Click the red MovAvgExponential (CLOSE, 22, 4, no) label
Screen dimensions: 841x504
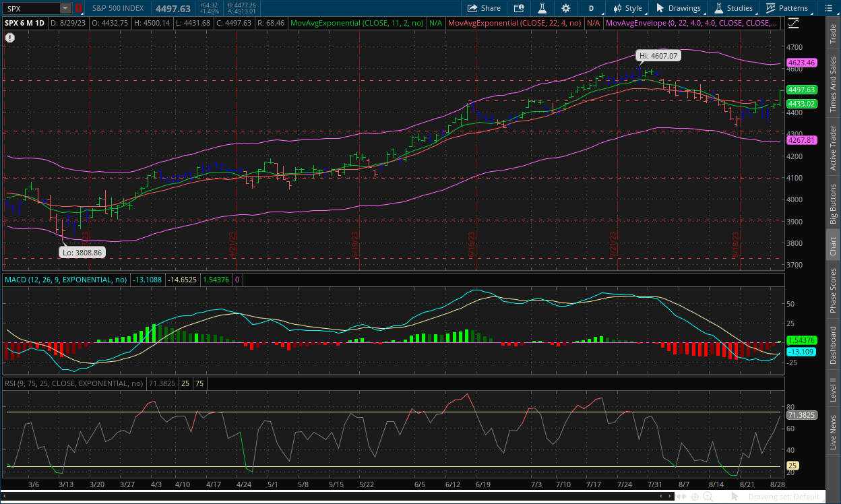[x=515, y=23]
